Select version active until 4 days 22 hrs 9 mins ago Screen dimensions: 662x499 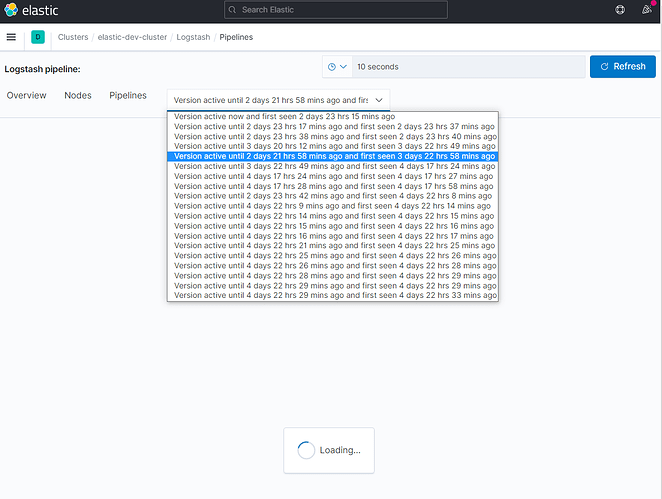point(333,206)
